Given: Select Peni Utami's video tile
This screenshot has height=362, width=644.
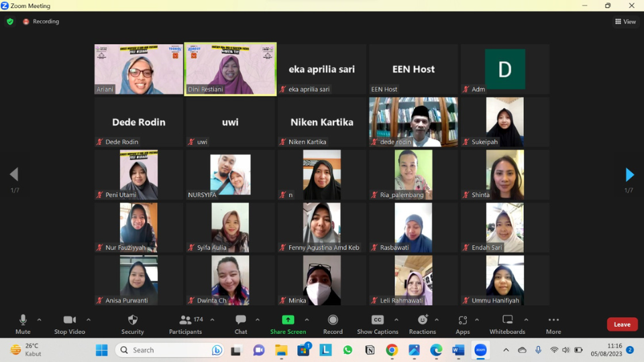Looking at the screenshot, I should [x=139, y=175].
